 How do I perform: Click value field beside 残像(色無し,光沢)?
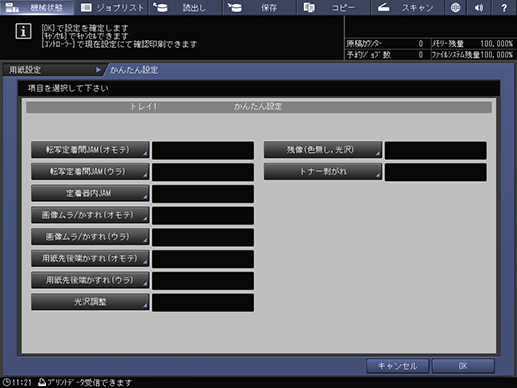[x=436, y=150]
